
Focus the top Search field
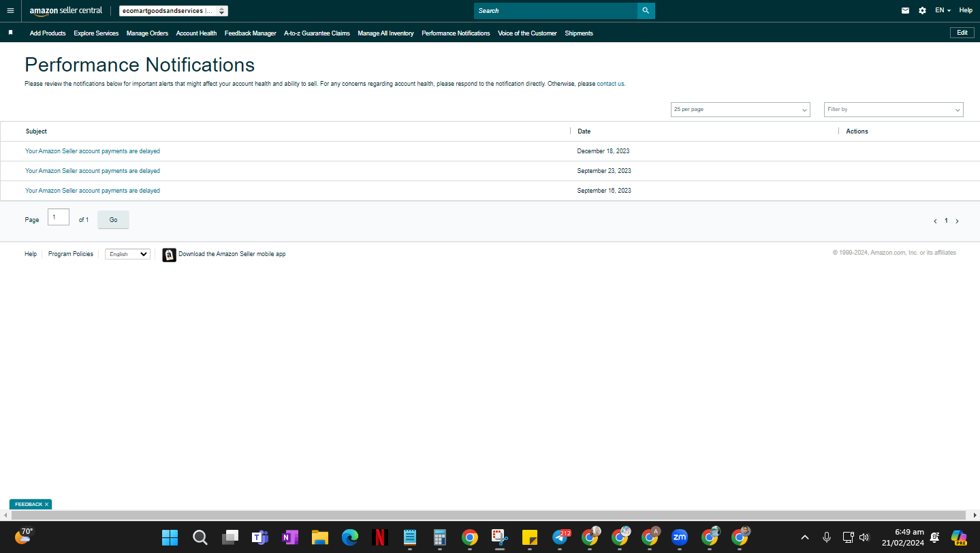click(x=556, y=11)
